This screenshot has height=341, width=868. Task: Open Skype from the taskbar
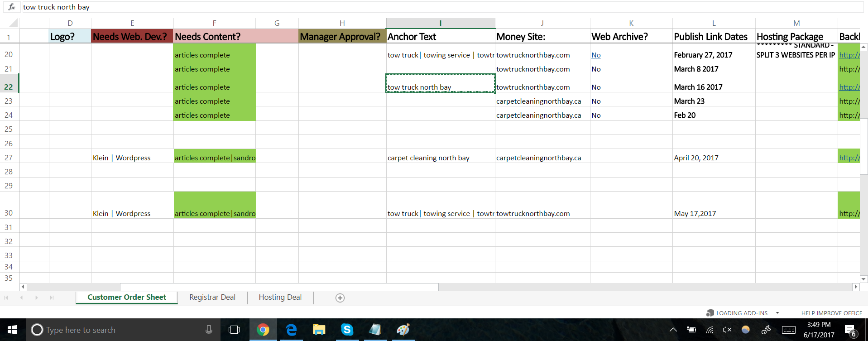tap(347, 330)
